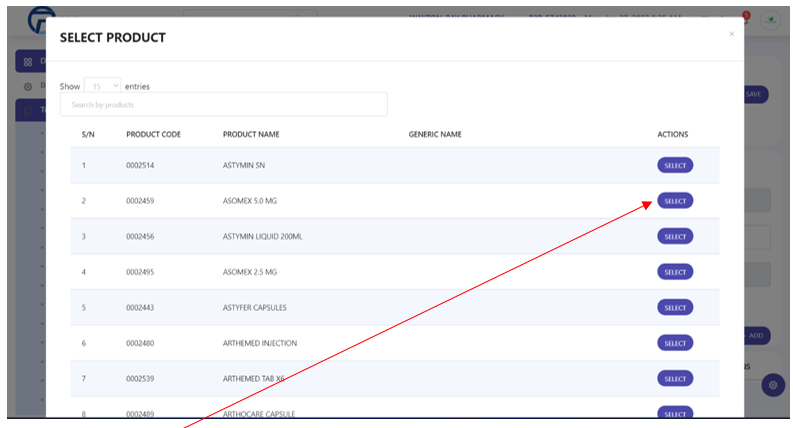The width and height of the screenshot is (793, 428).
Task: Click product code 0002459
Action: click(x=140, y=201)
